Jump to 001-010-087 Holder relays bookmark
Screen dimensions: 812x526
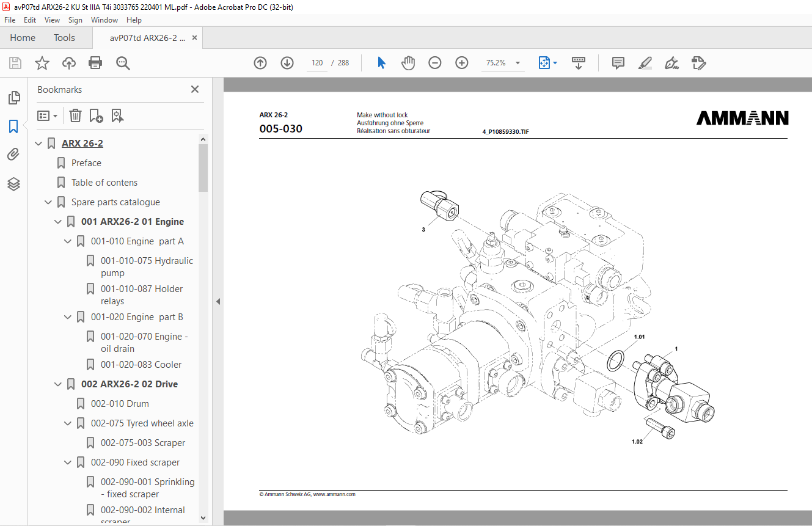pyautogui.click(x=142, y=295)
